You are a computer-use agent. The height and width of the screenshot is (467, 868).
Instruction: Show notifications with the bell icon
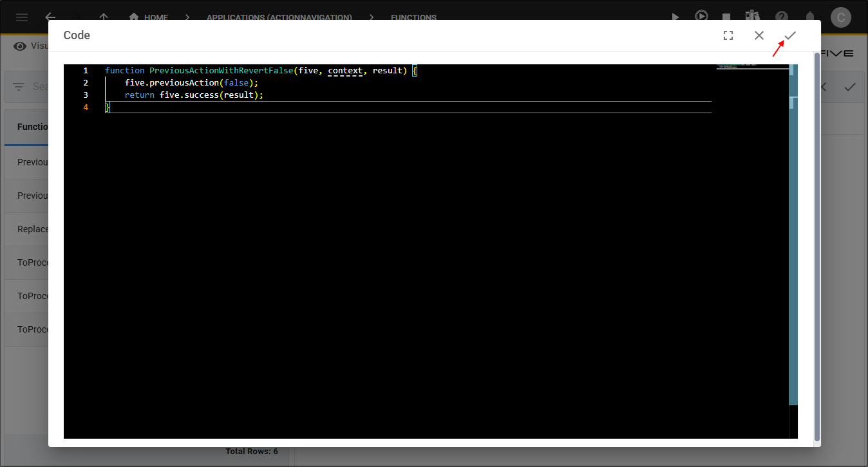click(x=810, y=17)
